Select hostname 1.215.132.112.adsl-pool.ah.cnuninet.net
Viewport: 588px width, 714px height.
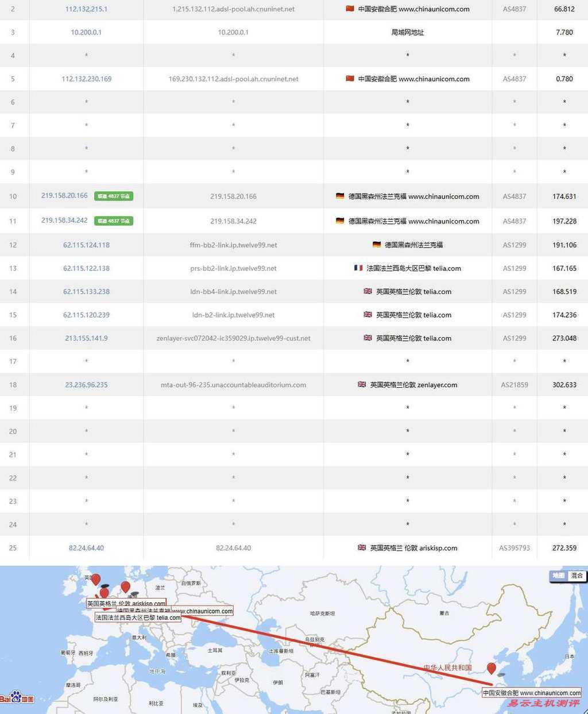tap(233, 9)
